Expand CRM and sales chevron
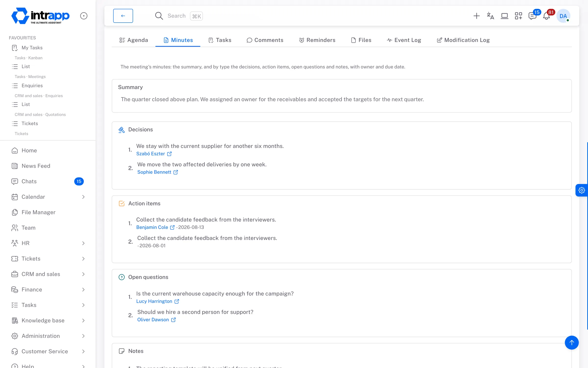Image resolution: width=588 pixels, height=368 pixels. (83, 274)
